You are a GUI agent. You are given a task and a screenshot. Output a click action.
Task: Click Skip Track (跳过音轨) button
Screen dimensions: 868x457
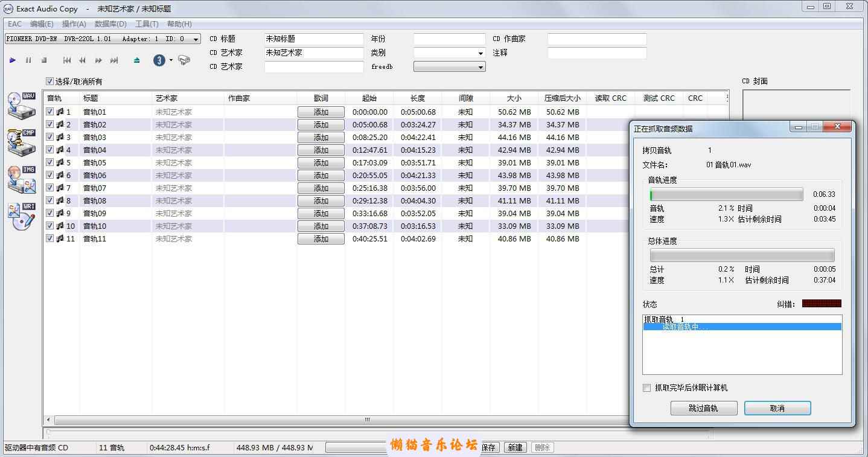(x=704, y=408)
